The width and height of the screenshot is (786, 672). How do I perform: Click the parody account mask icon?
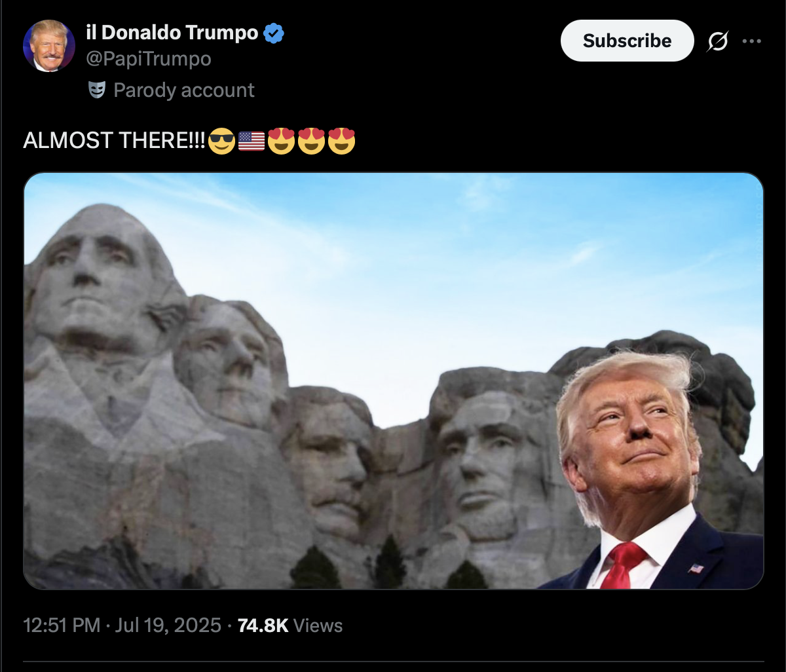tap(97, 90)
